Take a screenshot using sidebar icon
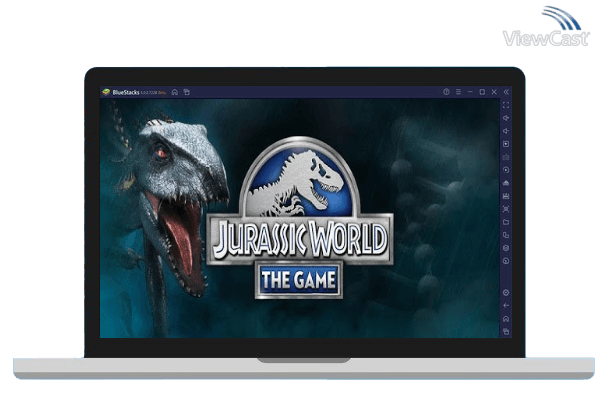 506,209
